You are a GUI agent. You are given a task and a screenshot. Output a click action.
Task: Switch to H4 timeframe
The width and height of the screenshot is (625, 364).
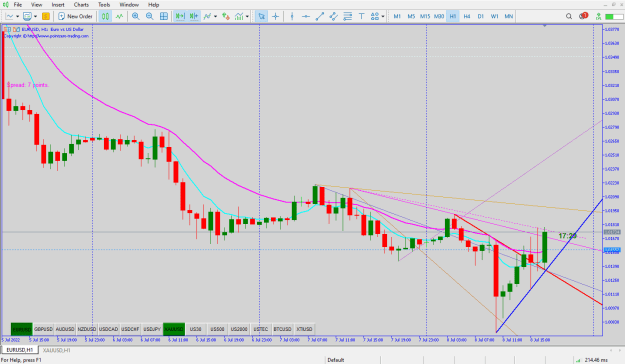point(467,16)
